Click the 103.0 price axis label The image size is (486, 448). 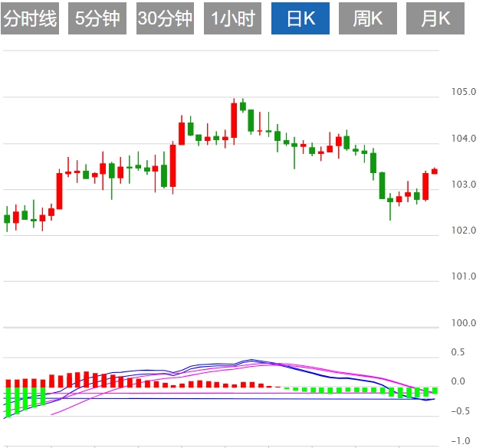point(464,185)
